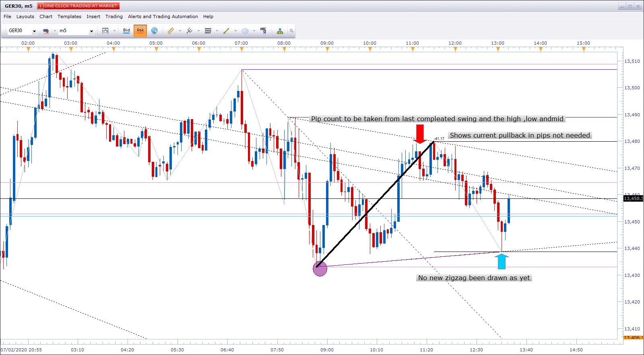Open the link icon dropdown arrow

tap(55, 31)
